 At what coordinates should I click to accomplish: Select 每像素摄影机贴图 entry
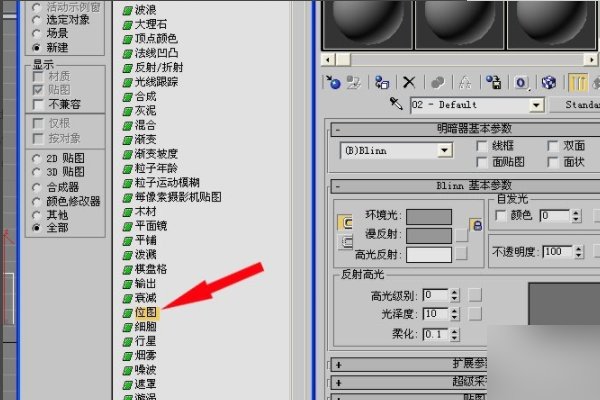click(x=178, y=197)
